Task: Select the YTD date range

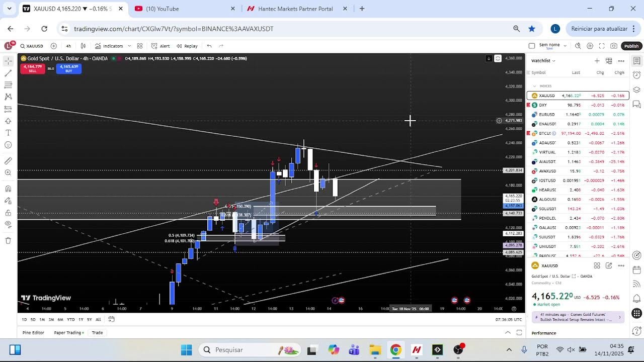Action: pos(70,319)
